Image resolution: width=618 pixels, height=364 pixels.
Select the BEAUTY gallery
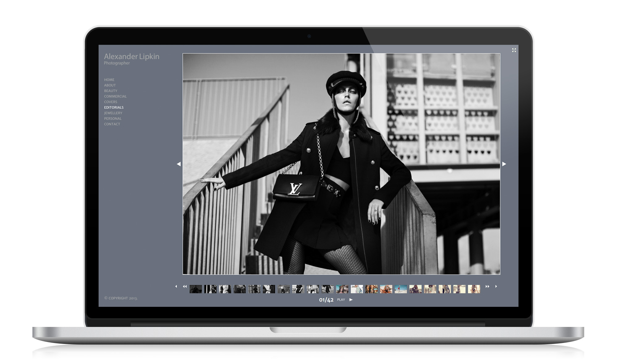click(111, 91)
